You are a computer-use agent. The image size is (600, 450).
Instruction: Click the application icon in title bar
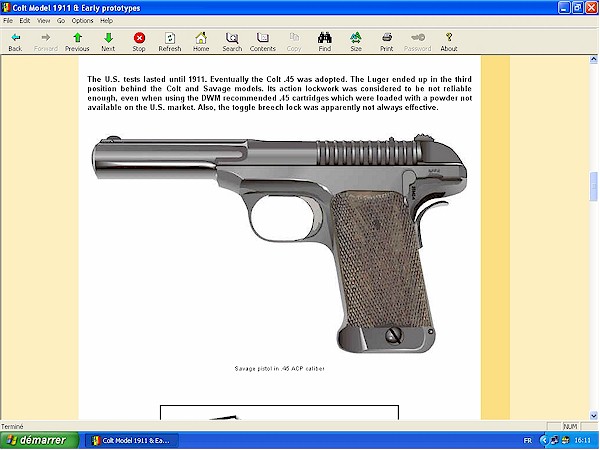[x=6, y=8]
